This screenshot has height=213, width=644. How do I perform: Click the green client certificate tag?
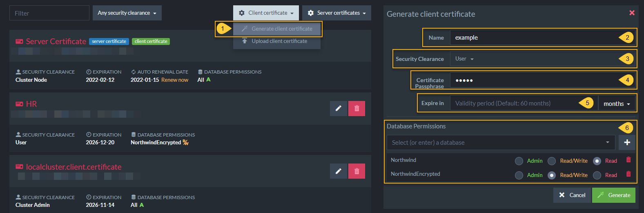[x=151, y=41]
